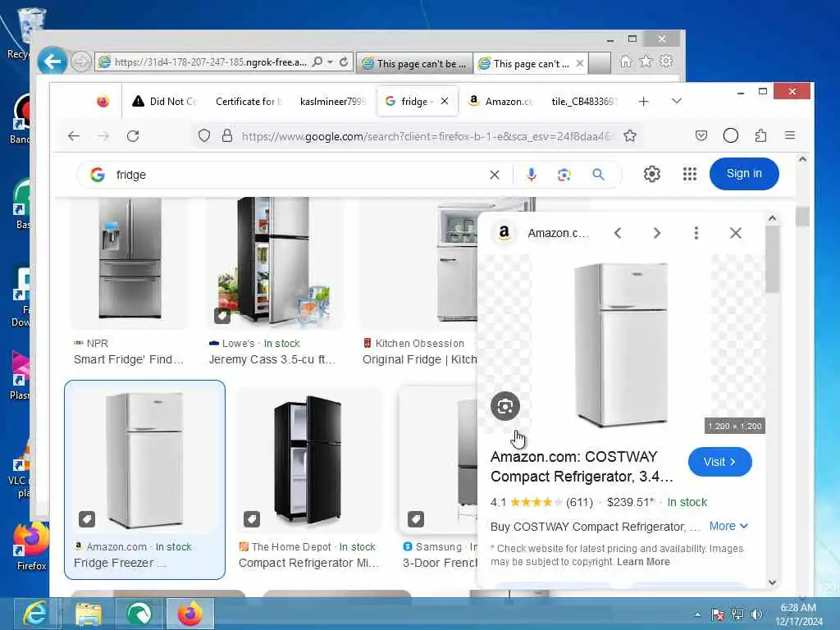The image size is (840, 630).
Task: Open the tracking protection shield icon
Action: pyautogui.click(x=204, y=136)
